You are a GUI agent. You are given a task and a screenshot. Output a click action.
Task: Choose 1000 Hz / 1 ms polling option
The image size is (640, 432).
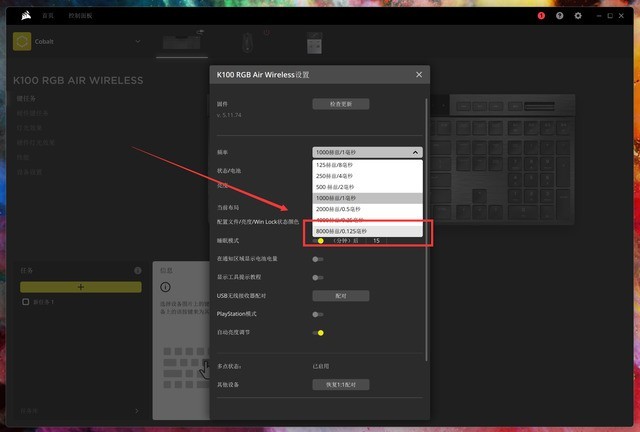[367, 198]
